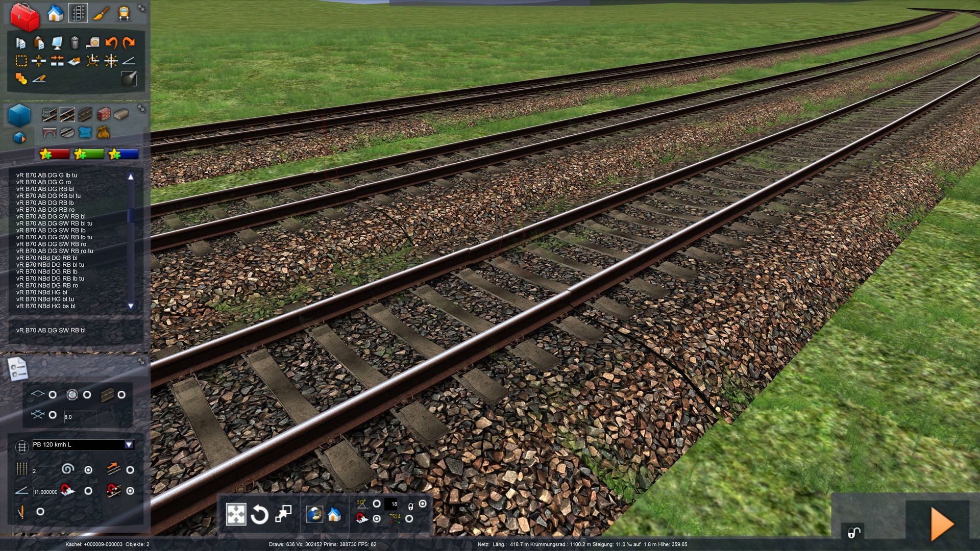Toggle the 30 degree angle snap radio
The image size is (980, 551).
pyautogui.click(x=377, y=504)
